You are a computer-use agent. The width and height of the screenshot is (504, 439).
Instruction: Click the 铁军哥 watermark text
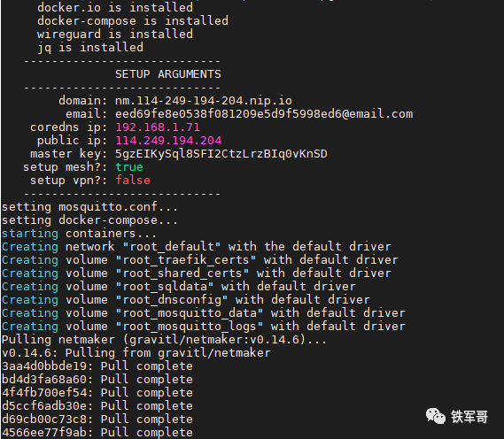(x=469, y=417)
